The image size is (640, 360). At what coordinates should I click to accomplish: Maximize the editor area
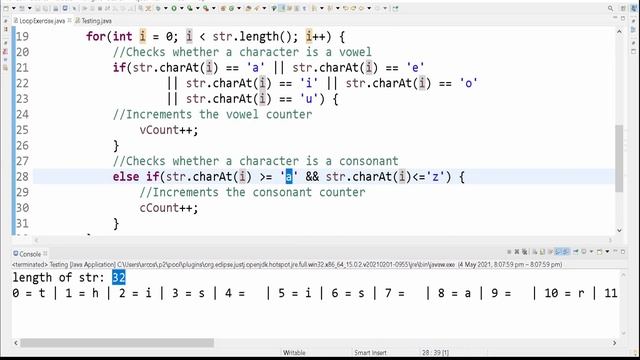point(623,18)
